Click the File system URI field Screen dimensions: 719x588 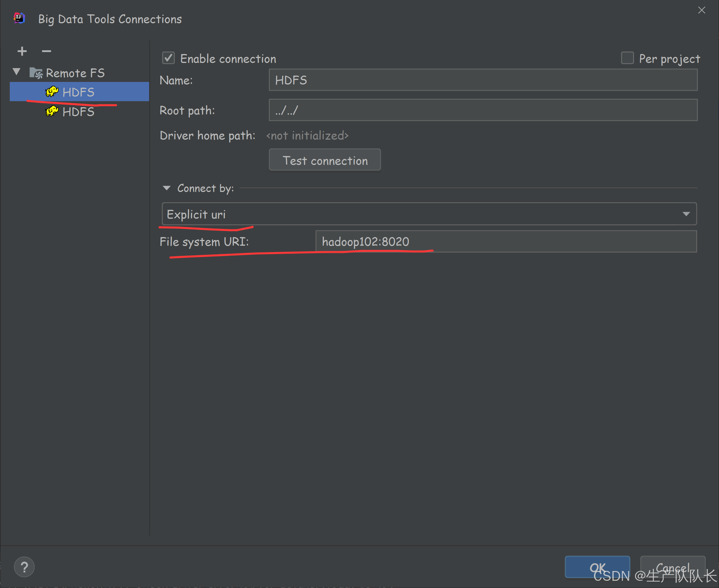pos(506,241)
